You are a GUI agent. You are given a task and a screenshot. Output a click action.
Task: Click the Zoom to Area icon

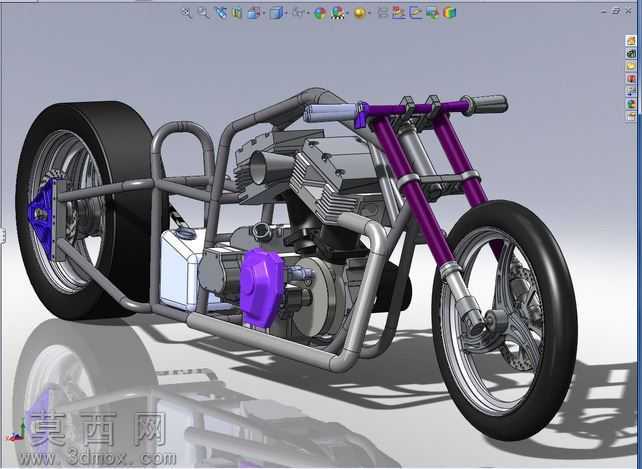coord(203,13)
